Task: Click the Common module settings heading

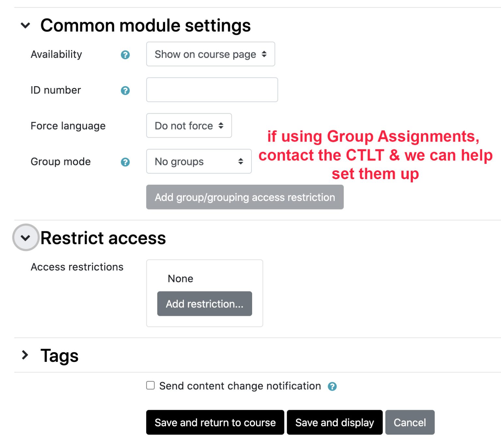Action: coord(145,25)
